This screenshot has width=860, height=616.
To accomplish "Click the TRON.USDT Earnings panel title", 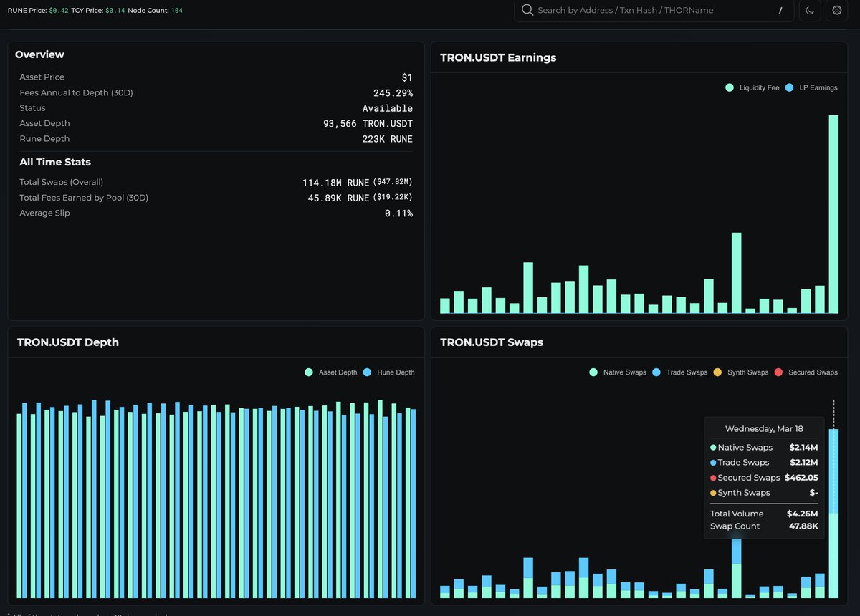I will [x=497, y=57].
